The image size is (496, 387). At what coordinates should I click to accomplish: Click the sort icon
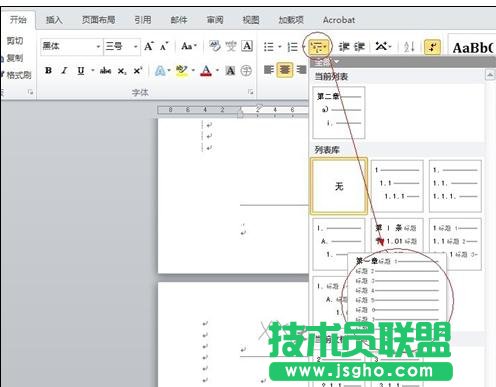pos(409,47)
